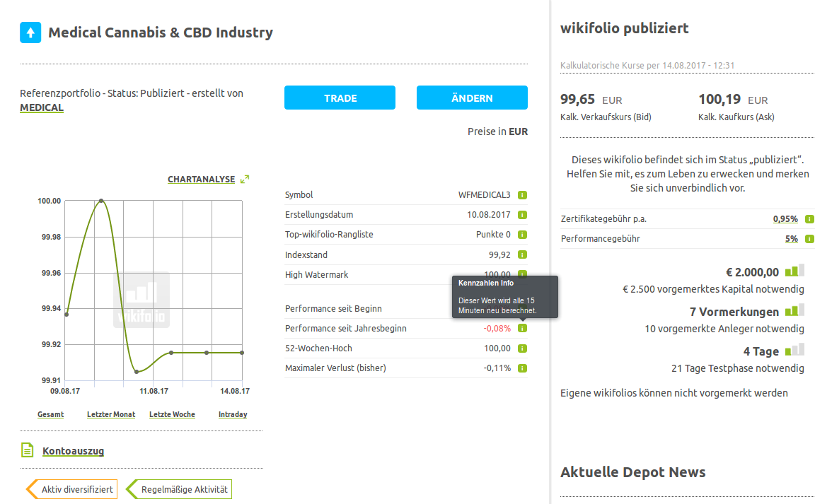Image resolution: width=815 pixels, height=504 pixels.
Task: Click the info icon for Erstellungsdatum
Action: 522,215
